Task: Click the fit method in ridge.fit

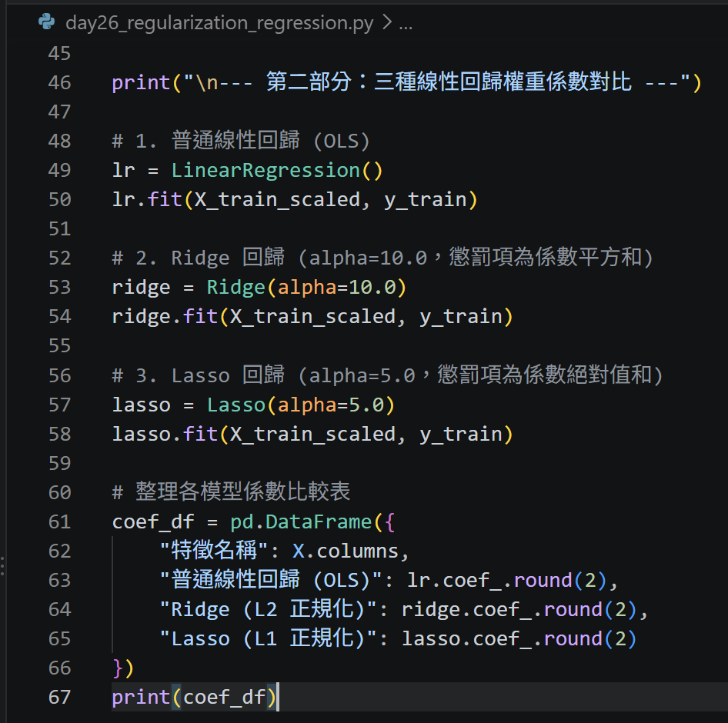Action: click(201, 316)
